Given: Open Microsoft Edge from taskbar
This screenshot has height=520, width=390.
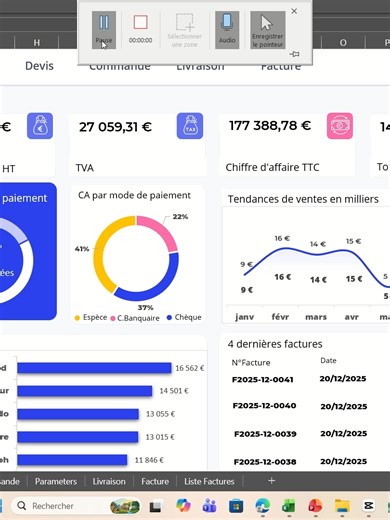Looking at the screenshot, I should (x=263, y=506).
